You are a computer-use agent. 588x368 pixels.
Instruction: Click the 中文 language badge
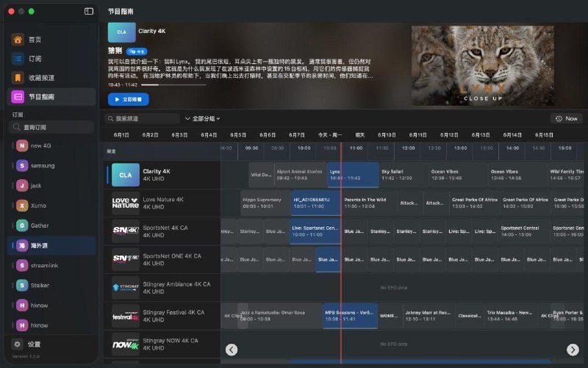137,51
